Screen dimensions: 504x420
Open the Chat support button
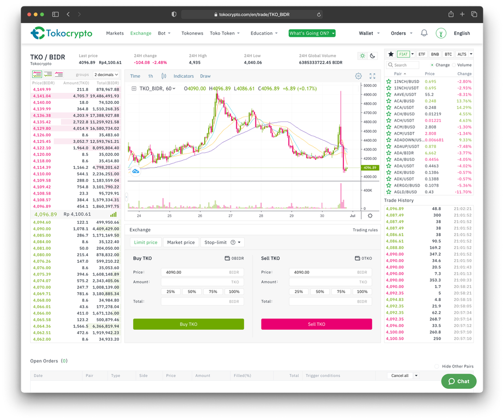coord(459,381)
